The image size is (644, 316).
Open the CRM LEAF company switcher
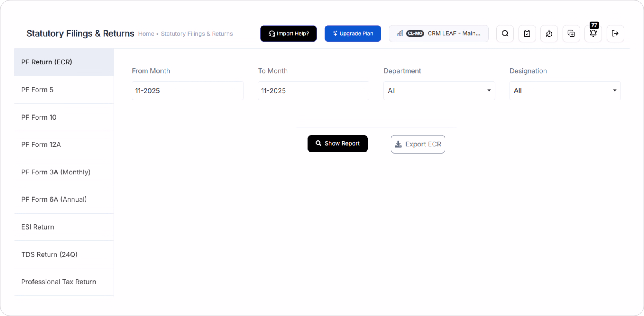pyautogui.click(x=439, y=34)
